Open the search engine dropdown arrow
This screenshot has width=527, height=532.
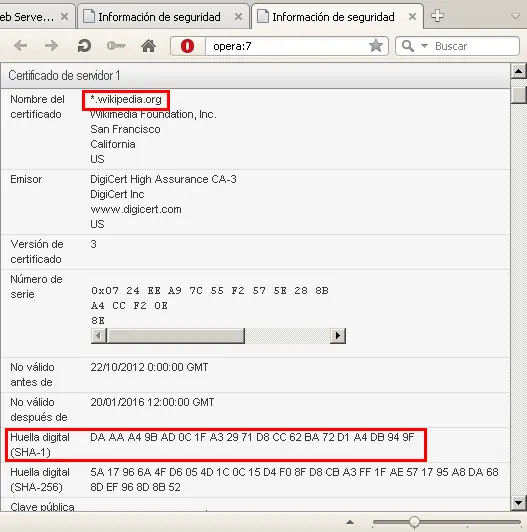(x=424, y=46)
